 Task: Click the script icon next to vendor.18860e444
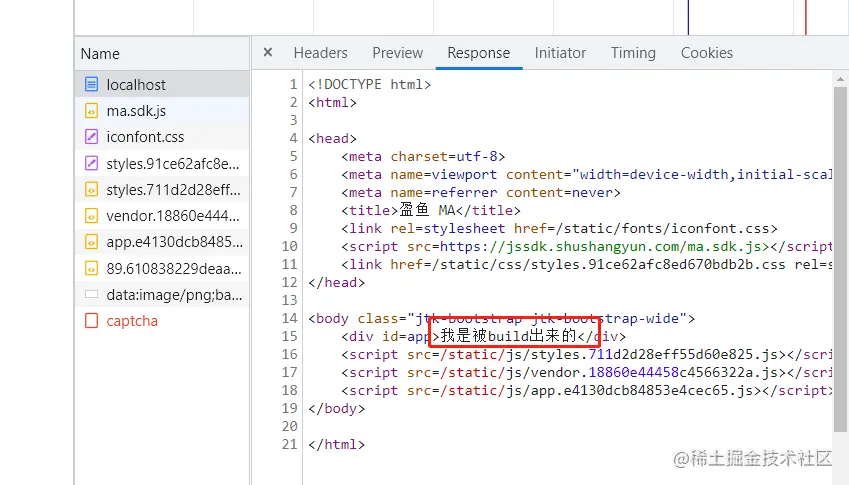[92, 215]
